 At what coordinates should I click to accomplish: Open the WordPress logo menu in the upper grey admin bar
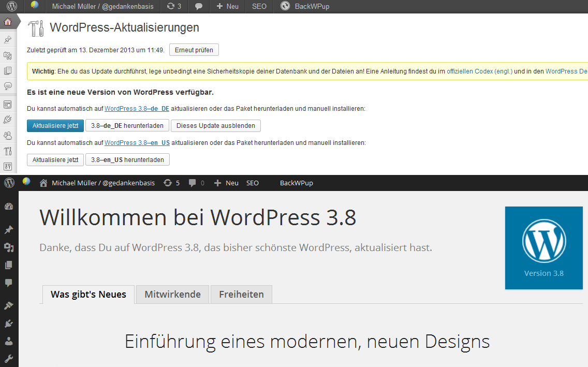pyautogui.click(x=11, y=6)
